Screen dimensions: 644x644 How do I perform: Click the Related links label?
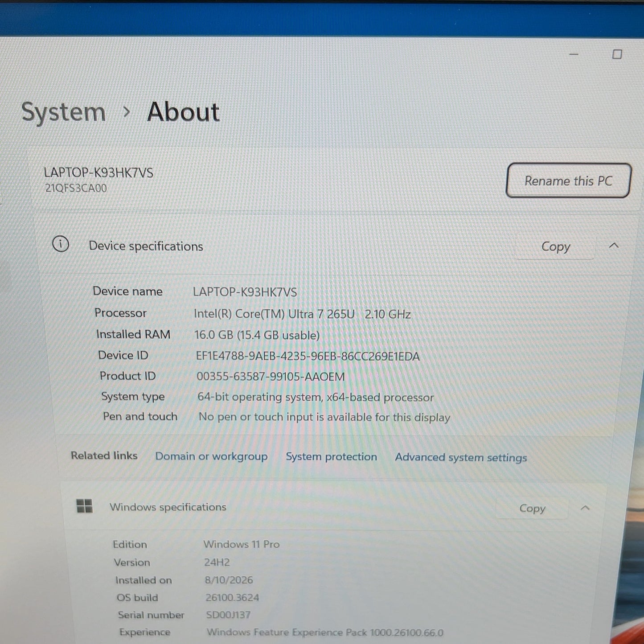(104, 455)
